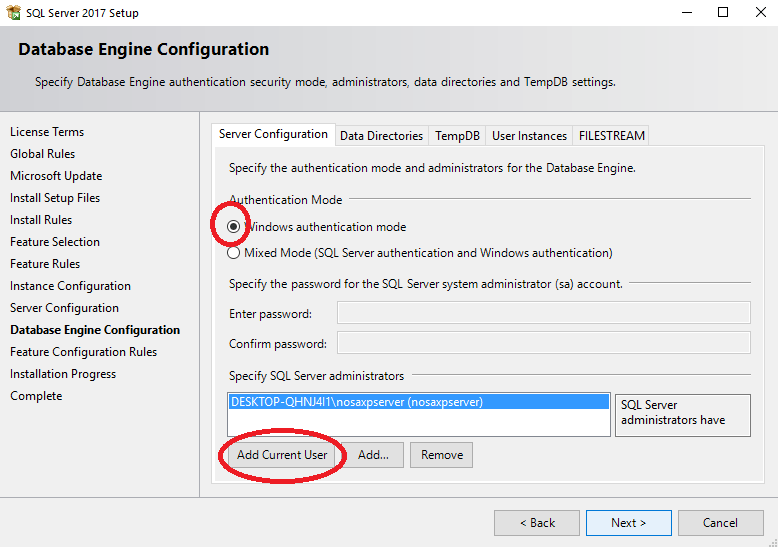Click Microsoft Update in the steps list
This screenshot has height=547, width=778.
pyautogui.click(x=56, y=176)
